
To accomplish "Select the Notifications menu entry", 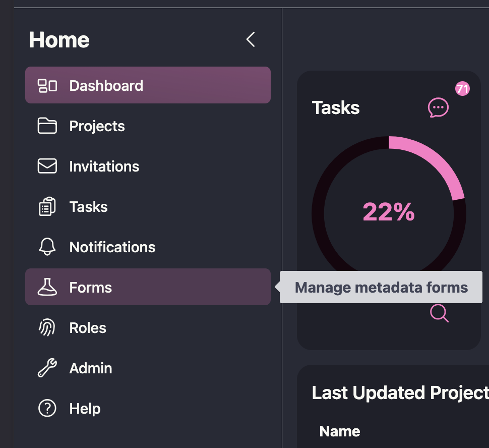I will (x=148, y=247).
